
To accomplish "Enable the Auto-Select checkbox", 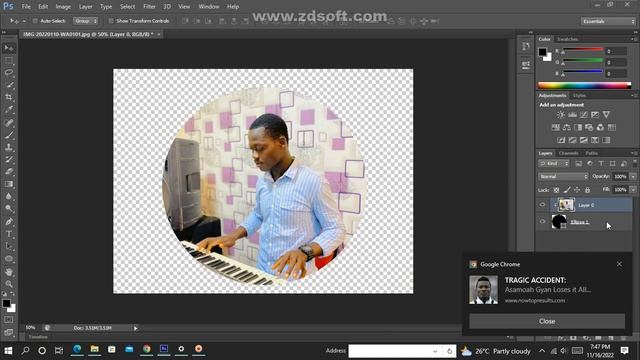I will click(x=35, y=21).
